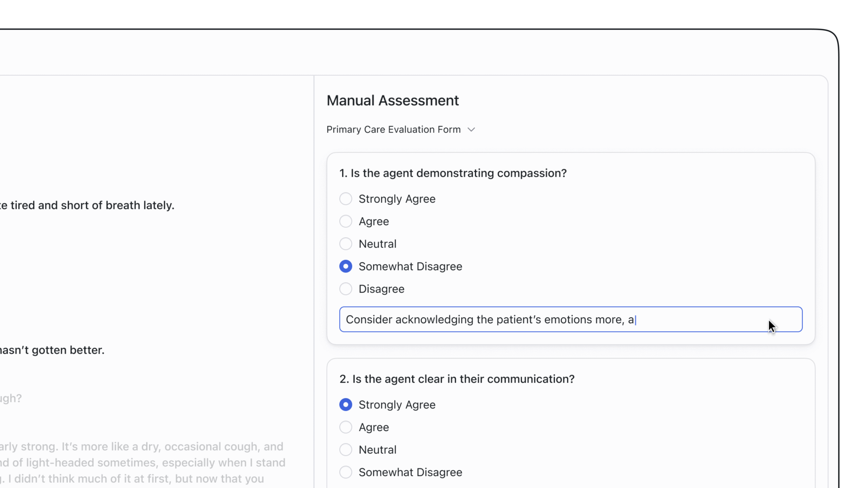Select Somewhat Disagree for question 2
This screenshot has height=488, width=868.
pos(346,472)
